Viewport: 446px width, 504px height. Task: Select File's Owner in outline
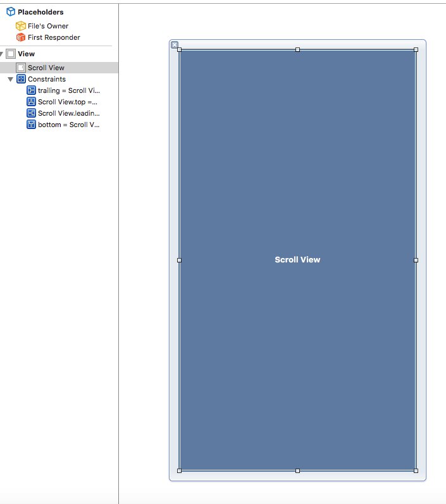48,26
